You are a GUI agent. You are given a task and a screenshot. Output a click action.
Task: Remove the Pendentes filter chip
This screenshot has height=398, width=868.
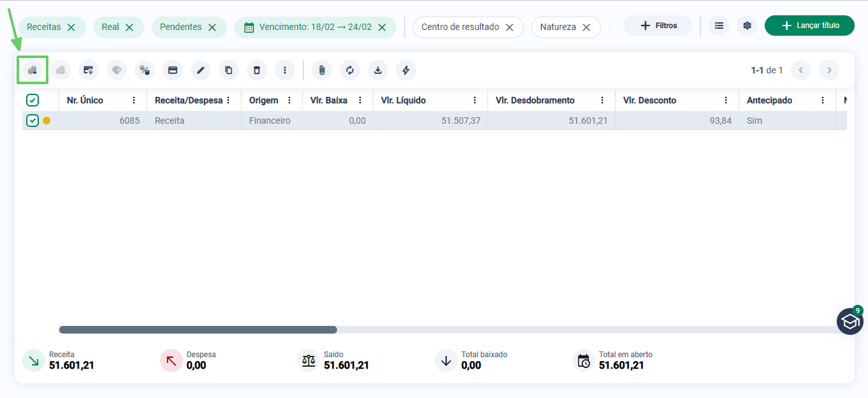[212, 27]
